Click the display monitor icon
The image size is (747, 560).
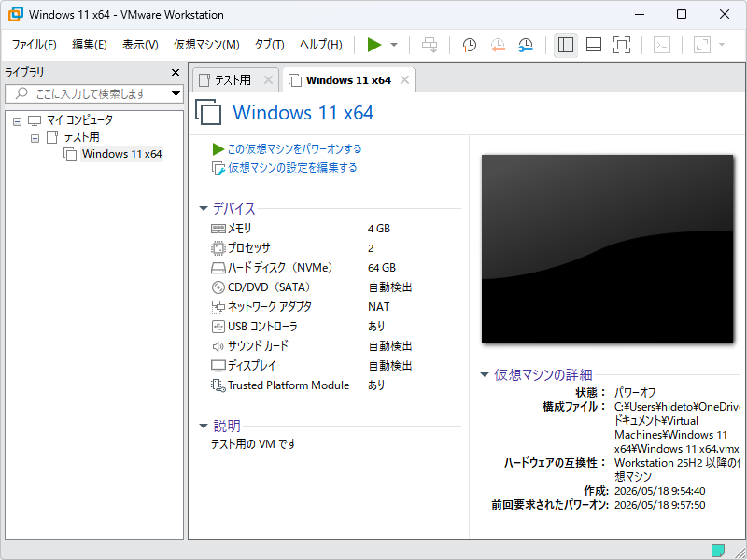tap(218, 366)
